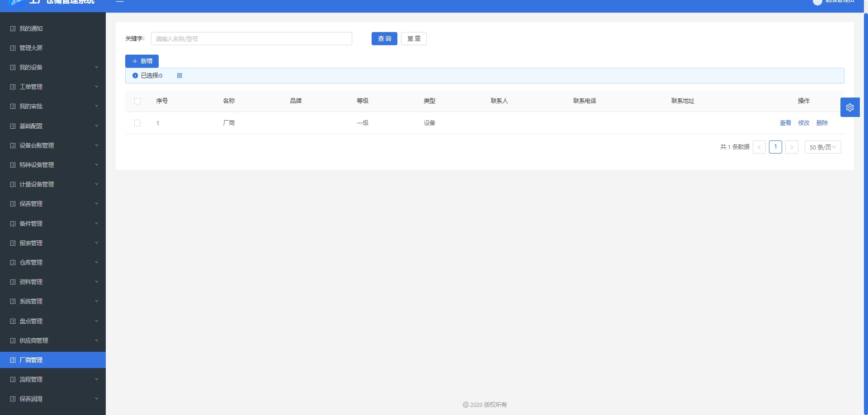The width and height of the screenshot is (868, 415).
Task: Go to previous page arrow
Action: (759, 147)
